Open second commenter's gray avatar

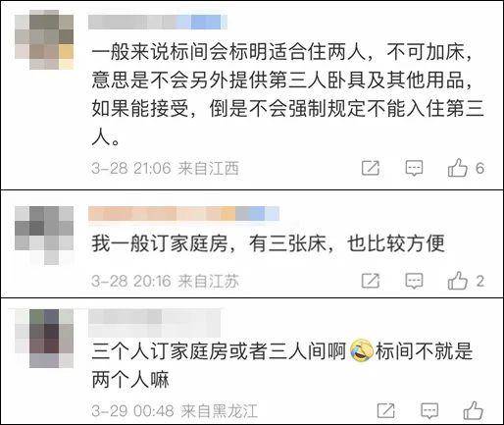click(44, 235)
